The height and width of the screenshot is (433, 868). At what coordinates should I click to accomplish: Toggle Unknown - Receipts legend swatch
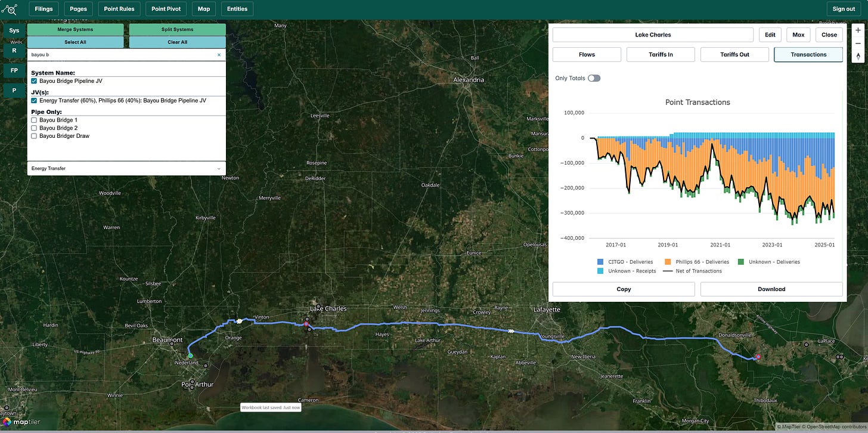[600, 271]
